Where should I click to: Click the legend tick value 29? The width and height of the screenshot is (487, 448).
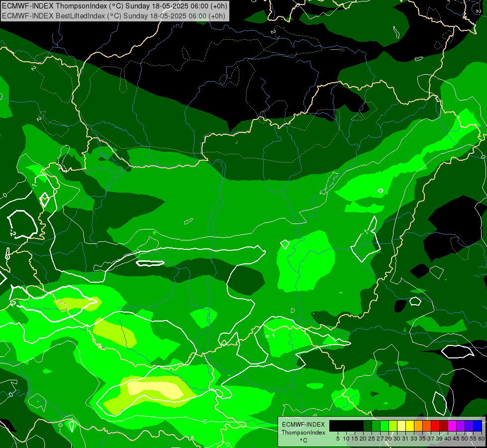[389, 439]
